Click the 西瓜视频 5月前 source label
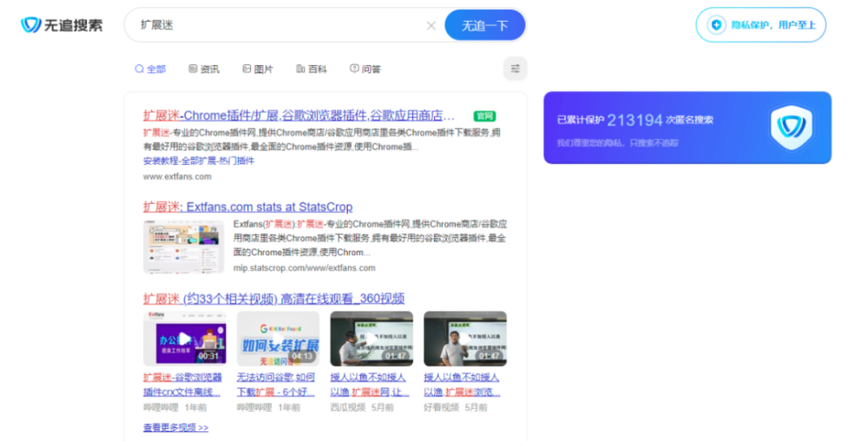The height and width of the screenshot is (441, 868). click(362, 408)
